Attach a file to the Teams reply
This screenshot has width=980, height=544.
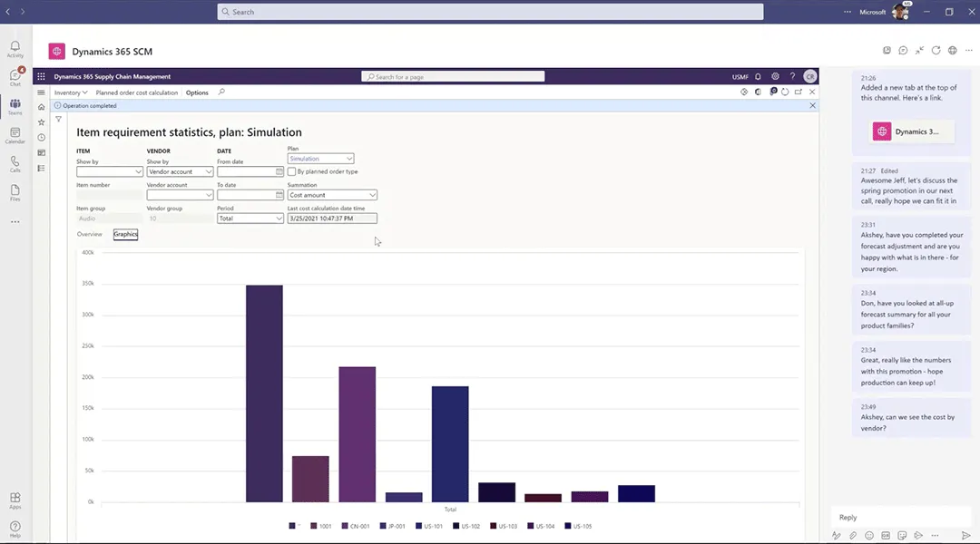click(x=853, y=535)
